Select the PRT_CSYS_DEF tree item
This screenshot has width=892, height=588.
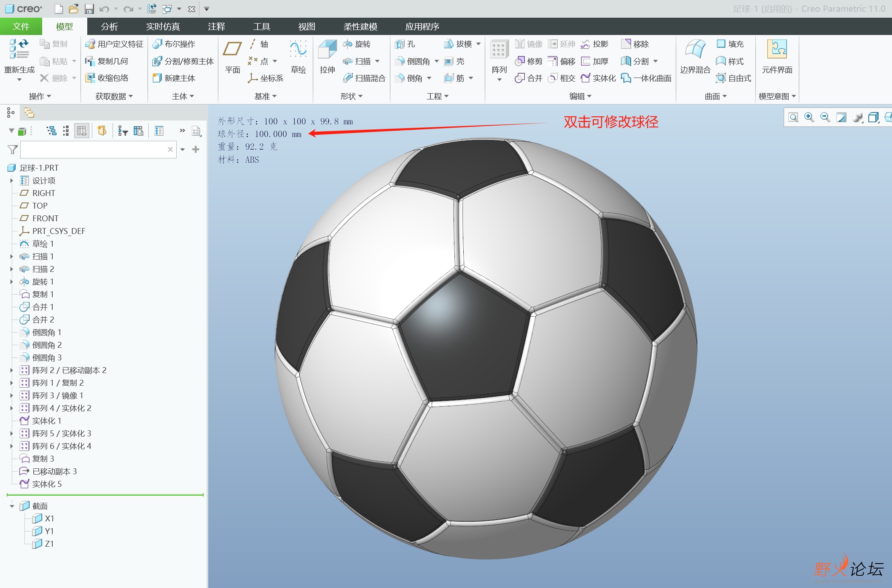(x=52, y=231)
